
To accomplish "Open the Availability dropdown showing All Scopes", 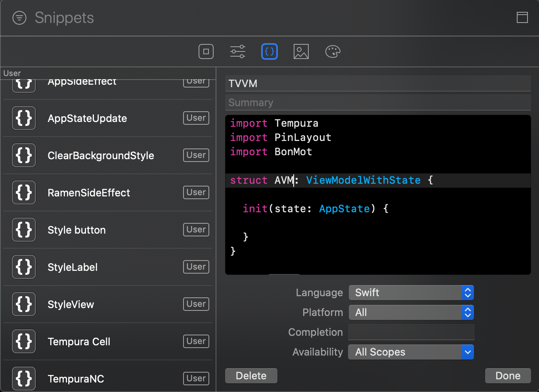I will coord(411,352).
